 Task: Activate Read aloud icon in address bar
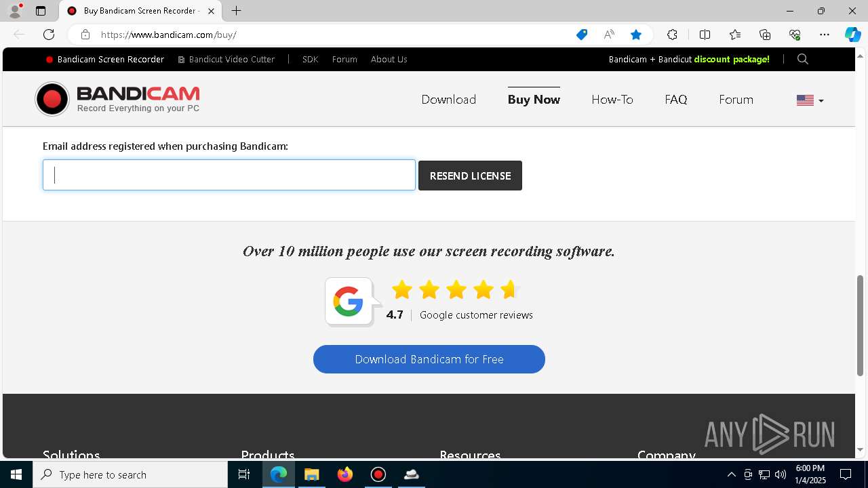click(609, 35)
